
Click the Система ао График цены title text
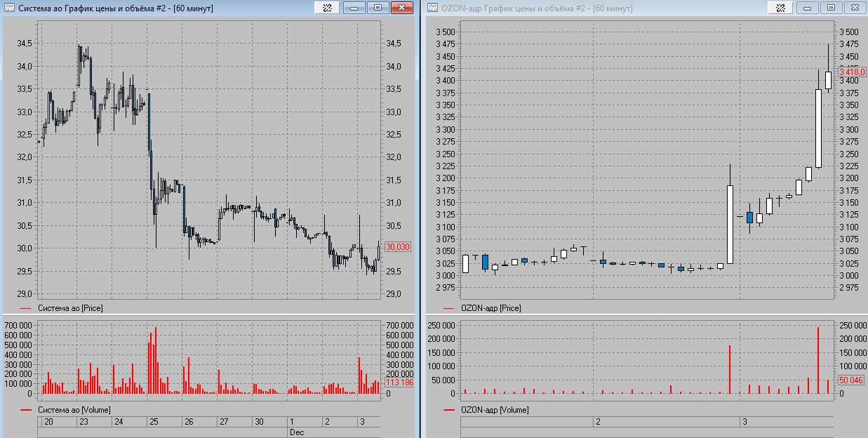tap(115, 8)
